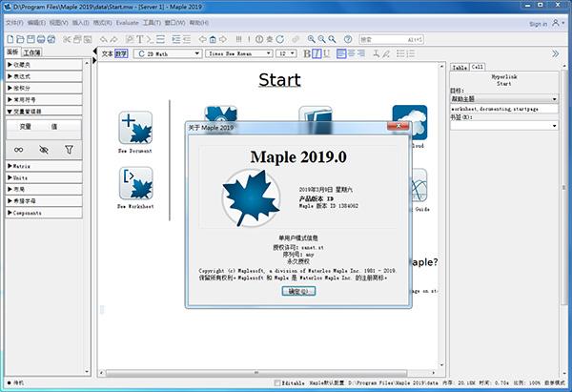Open the 2D Math style dropdown
The width and height of the screenshot is (572, 392).
click(168, 53)
